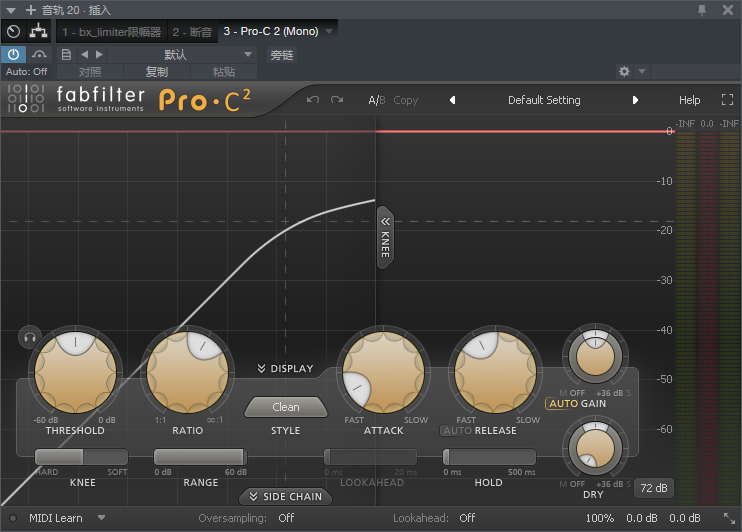
Task: Switch to the 2 - 断音 tab
Action: (192, 32)
